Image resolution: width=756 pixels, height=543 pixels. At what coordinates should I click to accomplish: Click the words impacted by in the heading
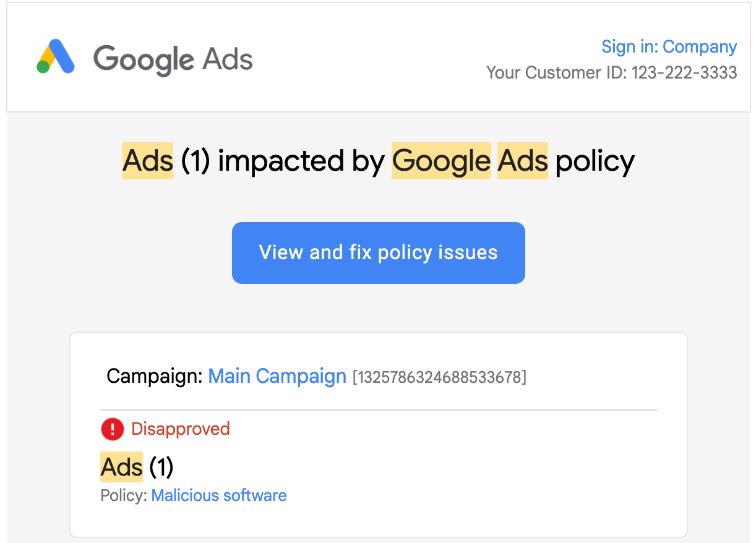(301, 161)
